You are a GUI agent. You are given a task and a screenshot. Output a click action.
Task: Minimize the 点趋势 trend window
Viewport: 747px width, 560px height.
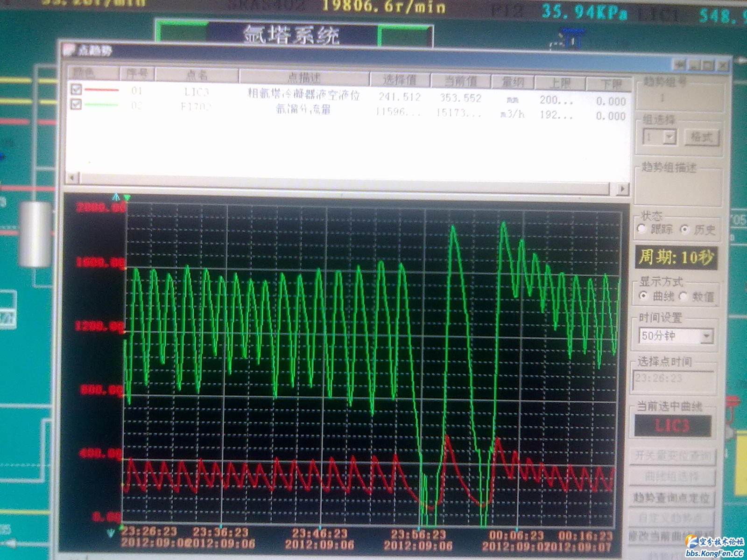(x=694, y=65)
